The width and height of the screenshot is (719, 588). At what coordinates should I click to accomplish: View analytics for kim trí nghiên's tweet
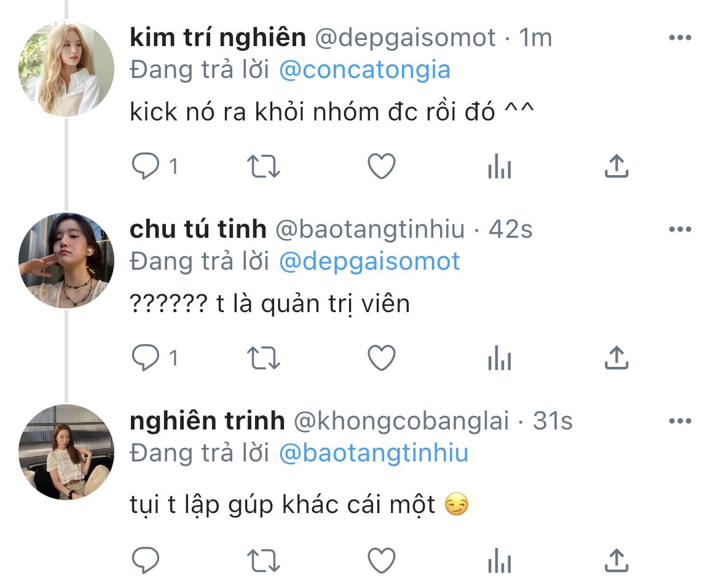tap(499, 167)
